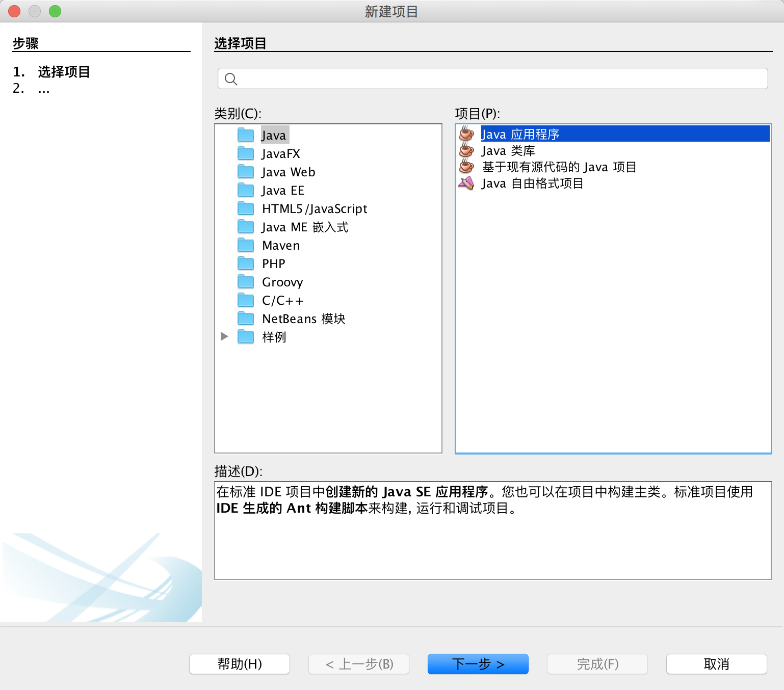Click the C/C++ folder icon

tap(246, 300)
